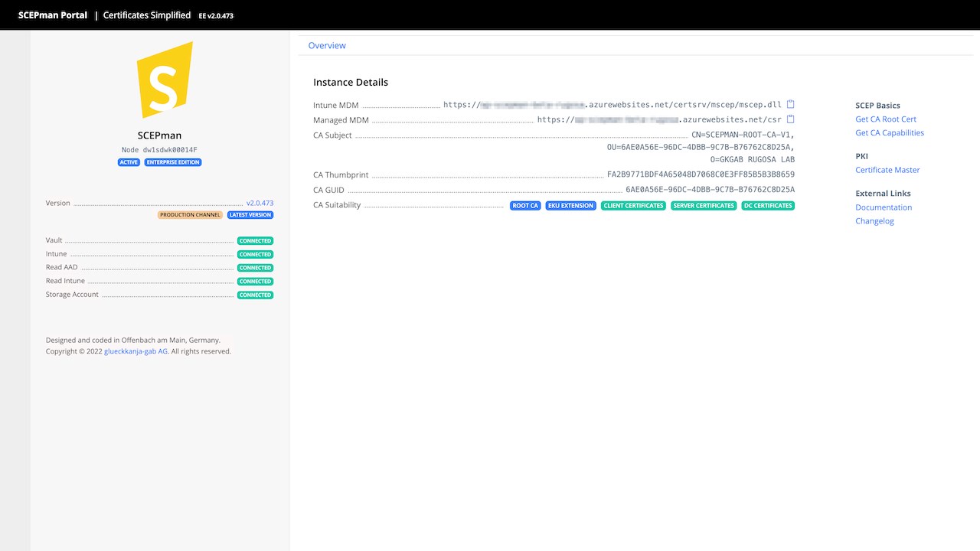Select the OU=6AE0A56E subject line
The image size is (980, 551).
point(701,148)
